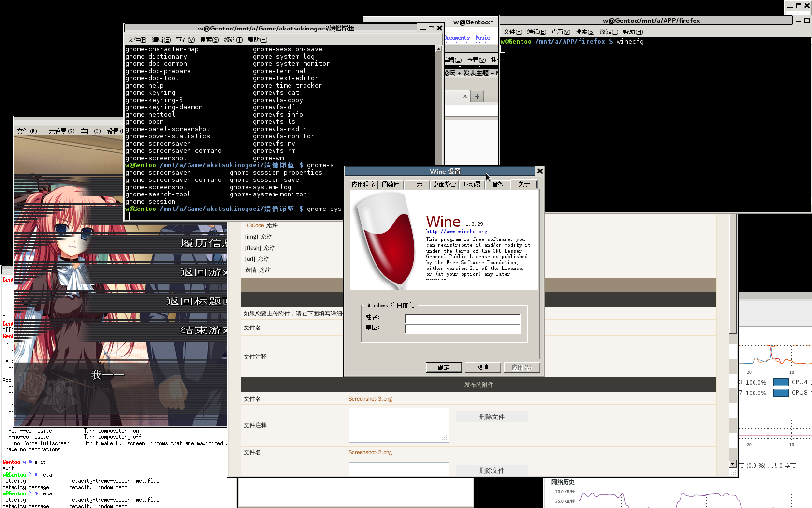Open 帮助 menu in firefox terminal window
The width and height of the screenshot is (812, 508).
point(633,32)
